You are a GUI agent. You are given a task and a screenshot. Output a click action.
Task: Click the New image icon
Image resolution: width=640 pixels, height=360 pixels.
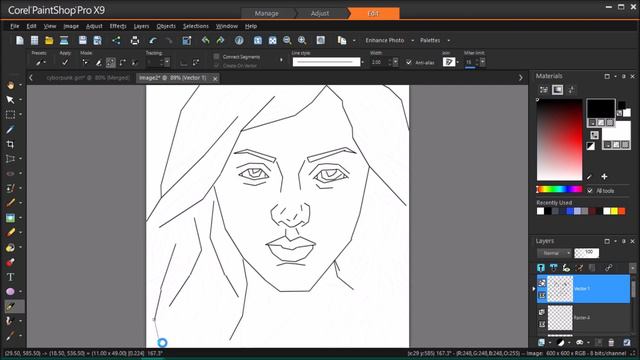coord(20,40)
